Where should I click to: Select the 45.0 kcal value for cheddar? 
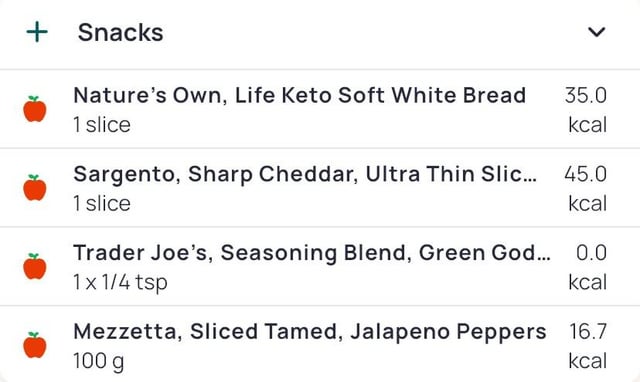586,174
